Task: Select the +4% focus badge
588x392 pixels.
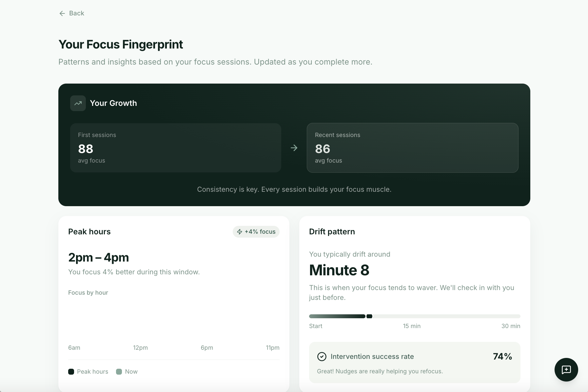Action: (x=256, y=232)
